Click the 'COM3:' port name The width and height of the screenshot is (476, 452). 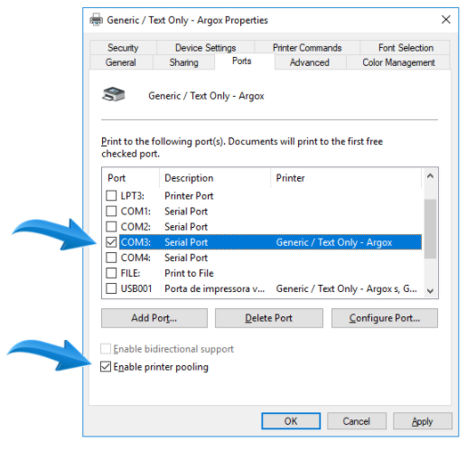(x=135, y=242)
